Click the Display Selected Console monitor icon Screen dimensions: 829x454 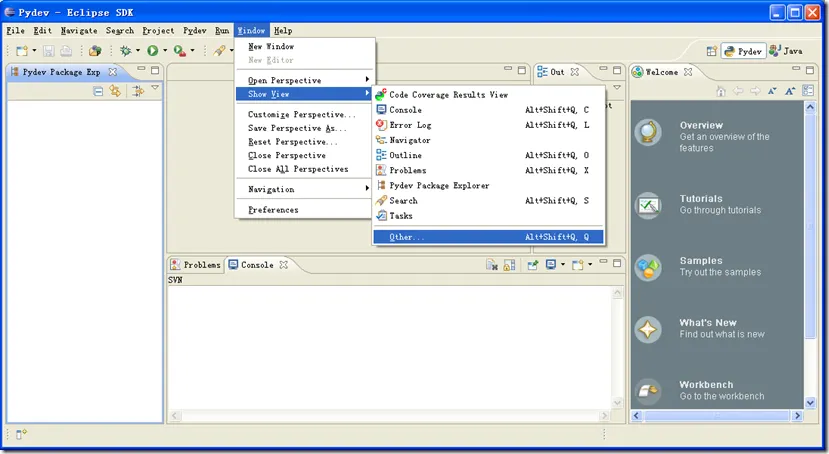click(551, 264)
